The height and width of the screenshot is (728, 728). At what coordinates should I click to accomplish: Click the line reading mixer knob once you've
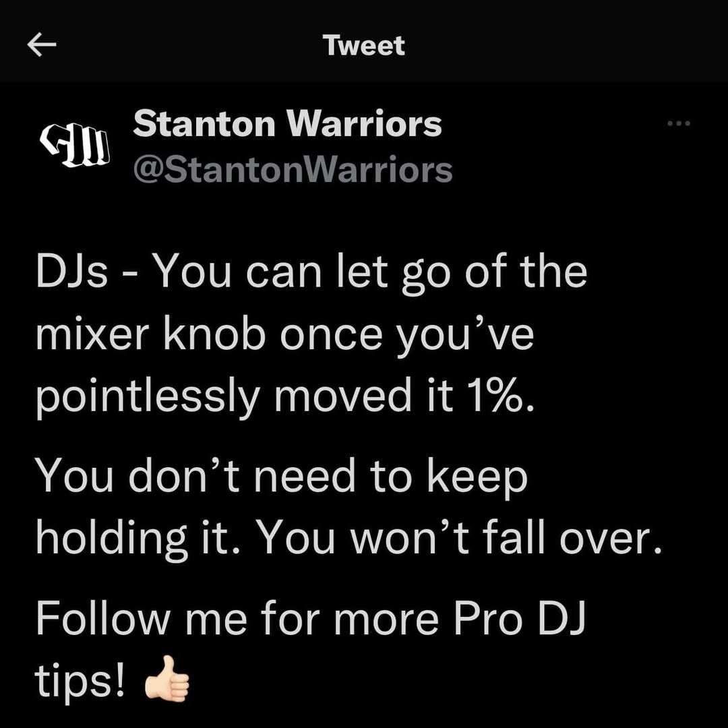coord(284,336)
